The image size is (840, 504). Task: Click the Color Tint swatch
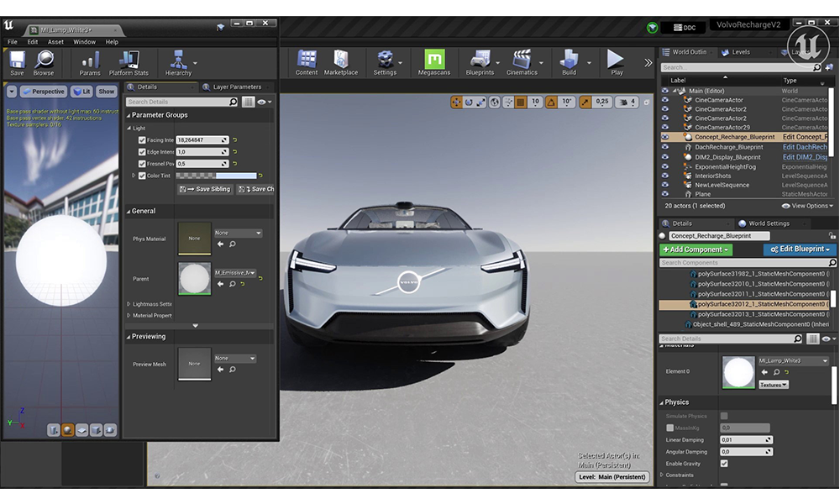tap(217, 176)
